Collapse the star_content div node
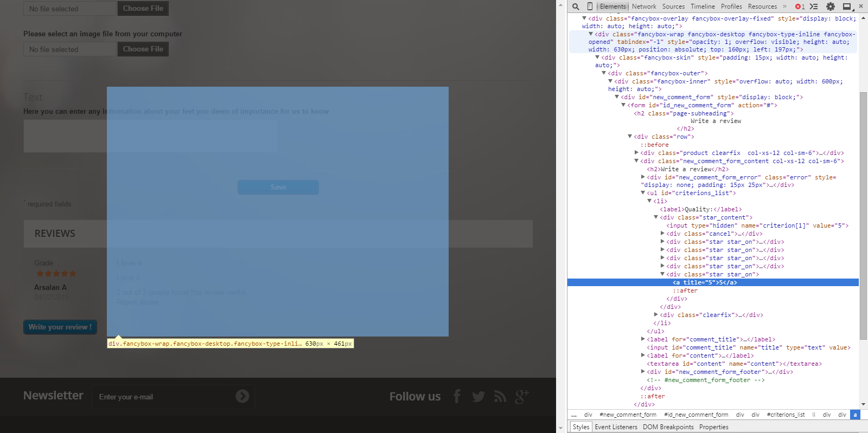The height and width of the screenshot is (433, 868). [656, 217]
